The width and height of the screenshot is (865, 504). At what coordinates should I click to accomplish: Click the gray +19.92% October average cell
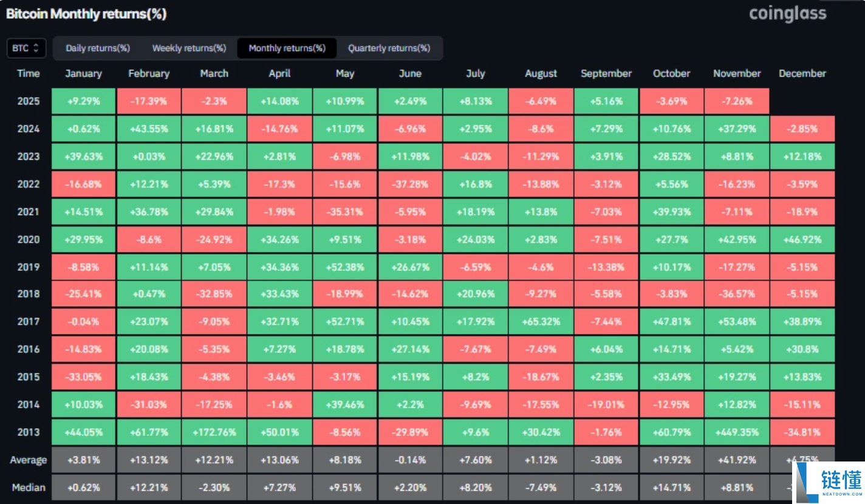[671, 460]
